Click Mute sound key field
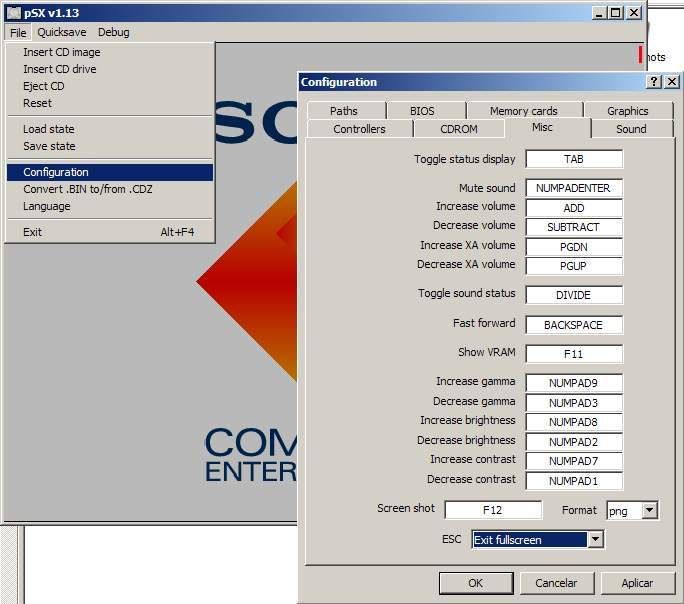Screen dimensions: 684x604 [x=574, y=188]
